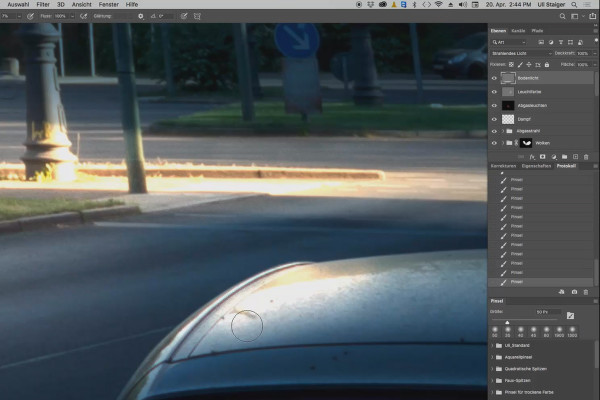Image resolution: width=600 pixels, height=400 pixels.
Task: Click the symmetry paint options icon
Action: click(197, 16)
